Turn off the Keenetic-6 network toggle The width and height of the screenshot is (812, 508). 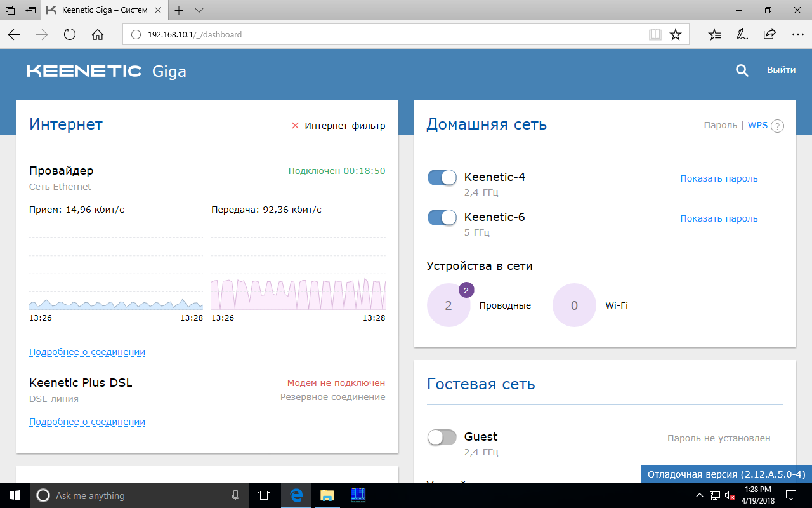pos(442,218)
